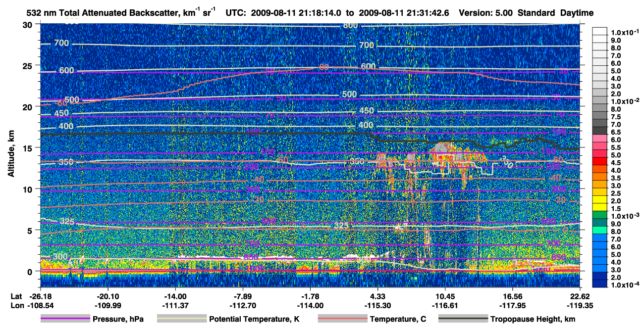Click the '800' contour label at plot top
Image resolution: width=644 pixels, height=330 pixels.
tap(350, 26)
